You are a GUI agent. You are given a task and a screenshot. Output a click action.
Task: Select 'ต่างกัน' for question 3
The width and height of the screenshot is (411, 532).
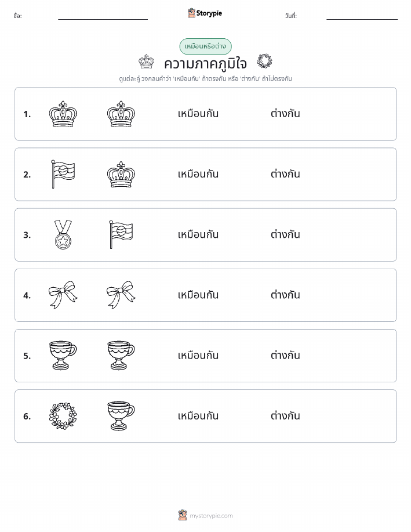point(285,234)
